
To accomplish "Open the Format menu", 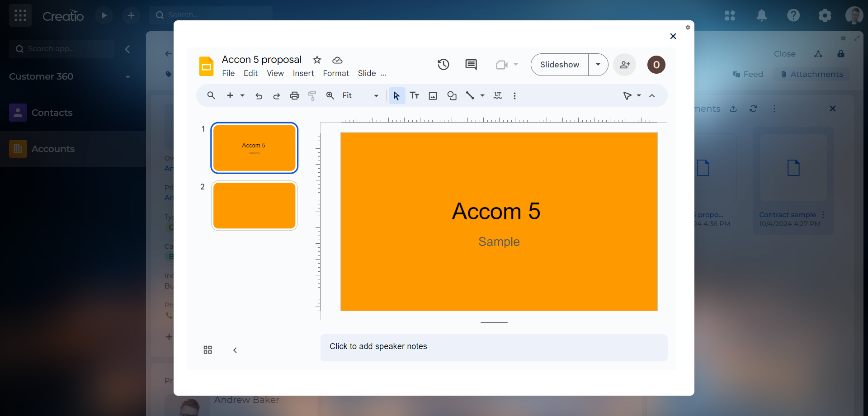I will tap(335, 73).
